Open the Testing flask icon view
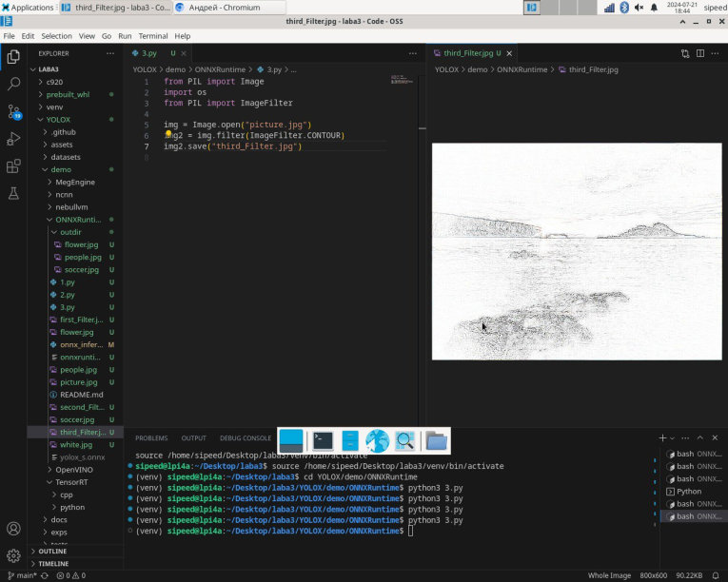Screen dimensions: 728x582 (13, 193)
